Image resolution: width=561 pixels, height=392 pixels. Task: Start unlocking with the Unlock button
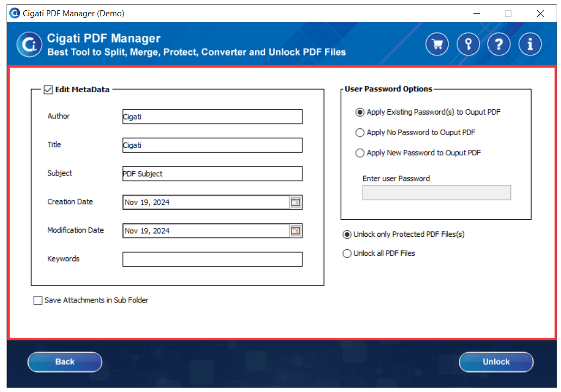pyautogui.click(x=496, y=362)
